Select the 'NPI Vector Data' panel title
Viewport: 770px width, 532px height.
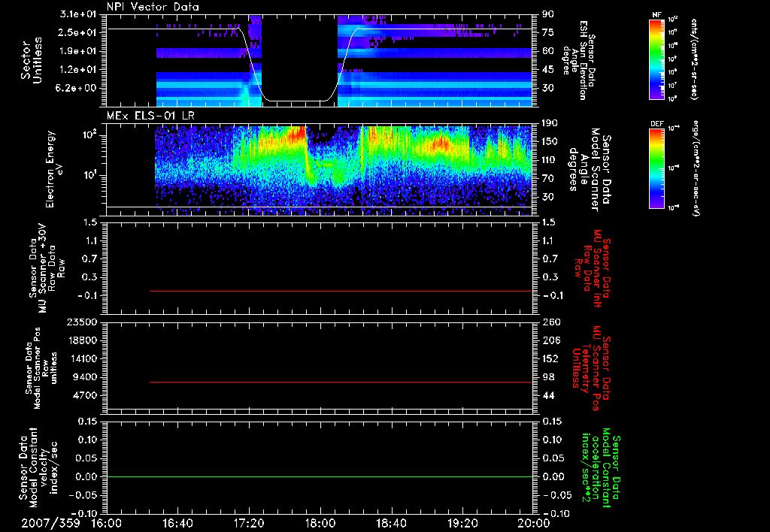tap(153, 7)
